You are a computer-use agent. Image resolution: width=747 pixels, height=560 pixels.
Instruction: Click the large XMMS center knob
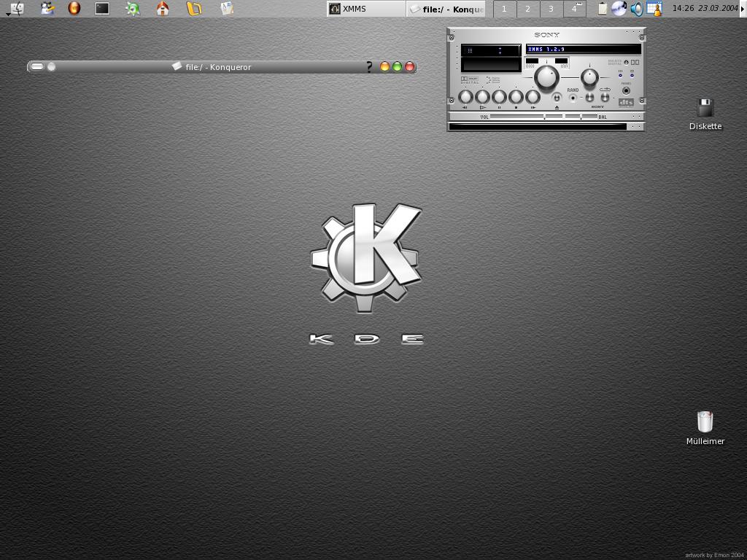point(546,77)
